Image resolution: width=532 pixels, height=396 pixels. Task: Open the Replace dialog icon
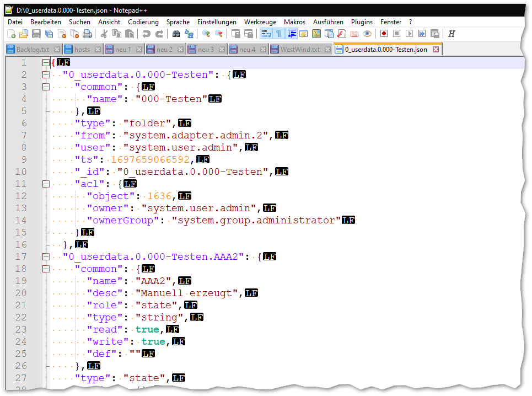[x=189, y=34]
